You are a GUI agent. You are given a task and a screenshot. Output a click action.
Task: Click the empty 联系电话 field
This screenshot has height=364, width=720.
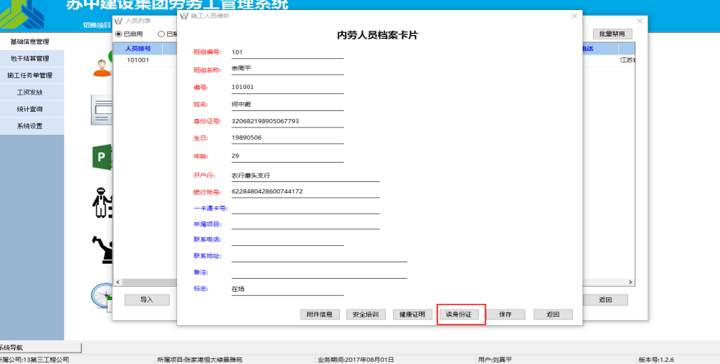click(x=287, y=240)
